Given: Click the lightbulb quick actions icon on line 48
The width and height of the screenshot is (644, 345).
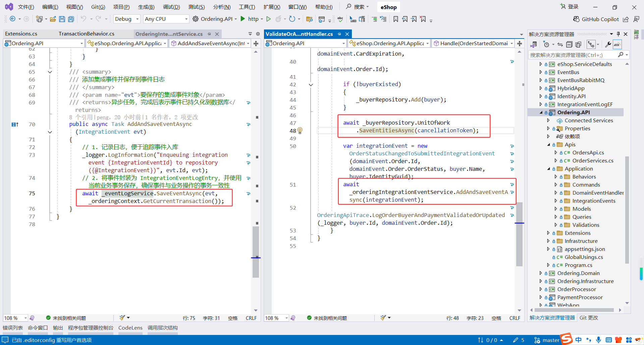Looking at the screenshot, I should pyautogui.click(x=300, y=131).
